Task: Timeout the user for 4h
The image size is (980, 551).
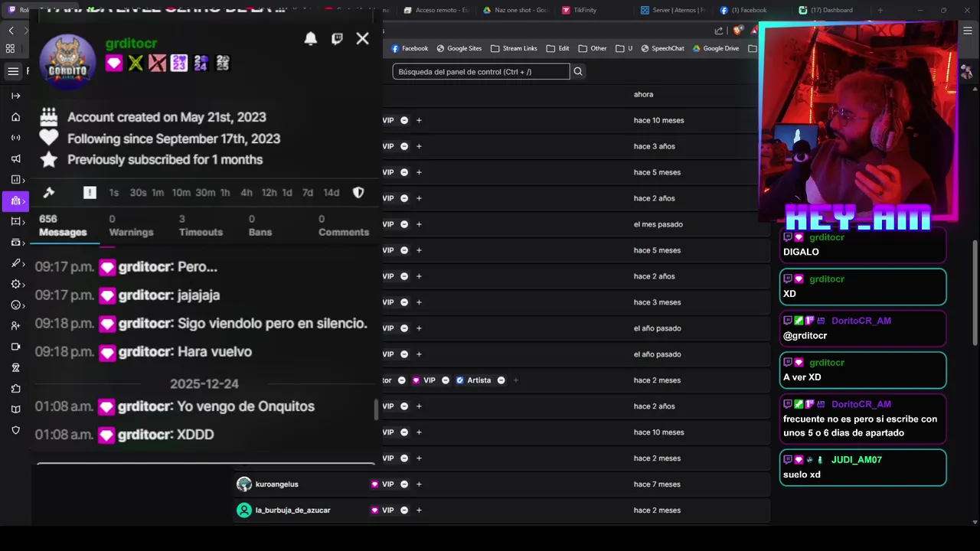Action: pyautogui.click(x=247, y=192)
